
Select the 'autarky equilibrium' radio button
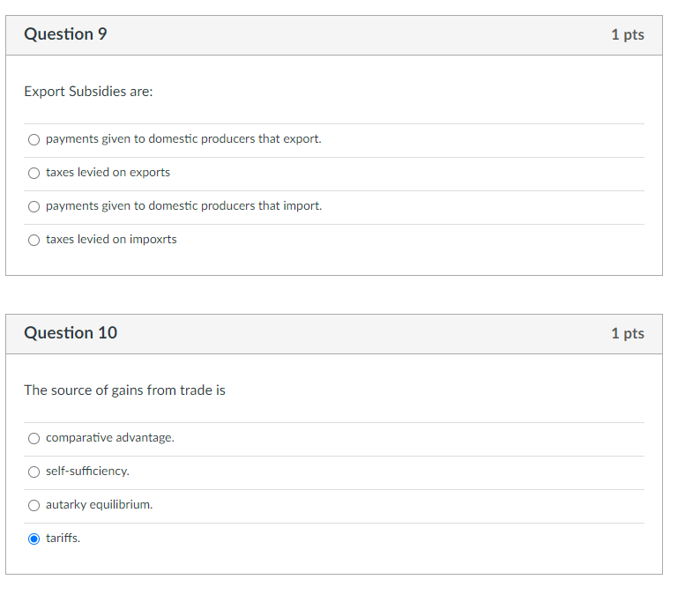pyautogui.click(x=34, y=506)
